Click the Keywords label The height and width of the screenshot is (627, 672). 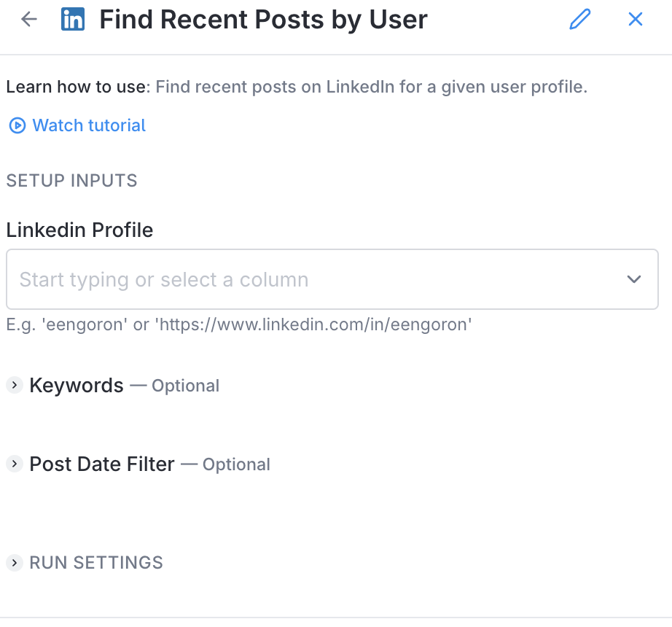77,386
